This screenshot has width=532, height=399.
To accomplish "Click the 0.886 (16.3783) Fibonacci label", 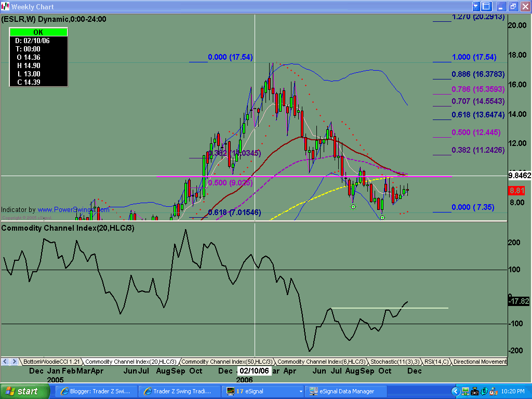I will click(478, 74).
